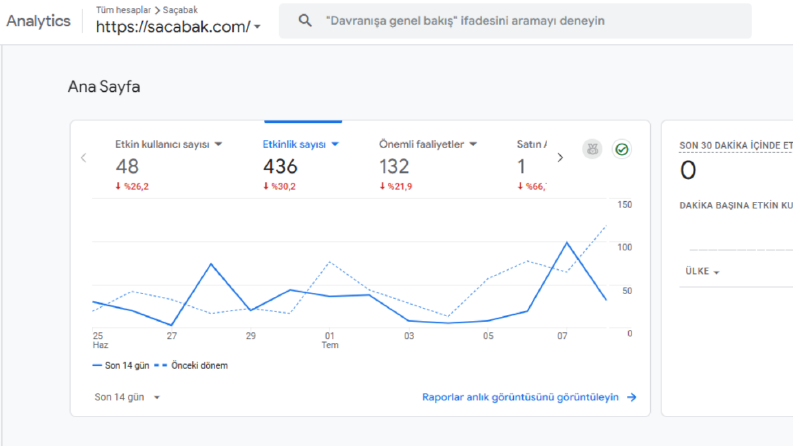793x446 pixels.
Task: Click the Ana Sayfa page heading
Action: point(104,87)
